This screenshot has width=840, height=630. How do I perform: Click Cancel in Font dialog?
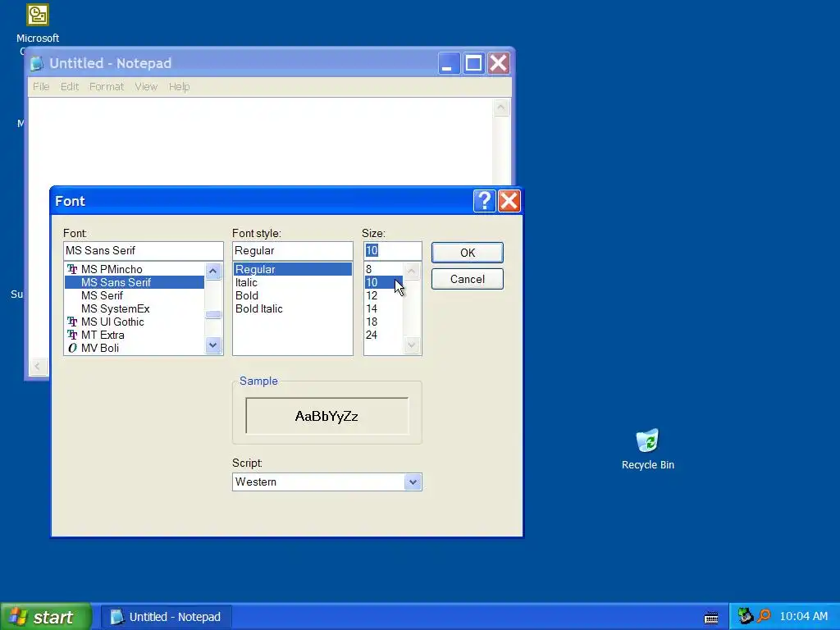pos(467,279)
